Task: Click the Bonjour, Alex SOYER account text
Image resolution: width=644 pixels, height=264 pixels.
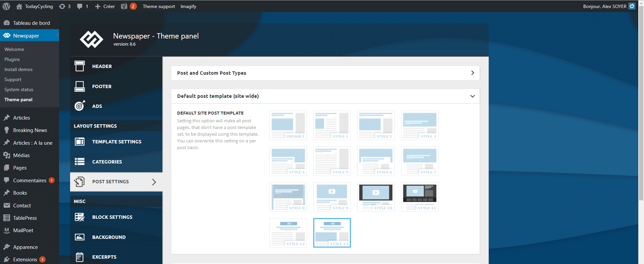Action: coord(605,6)
